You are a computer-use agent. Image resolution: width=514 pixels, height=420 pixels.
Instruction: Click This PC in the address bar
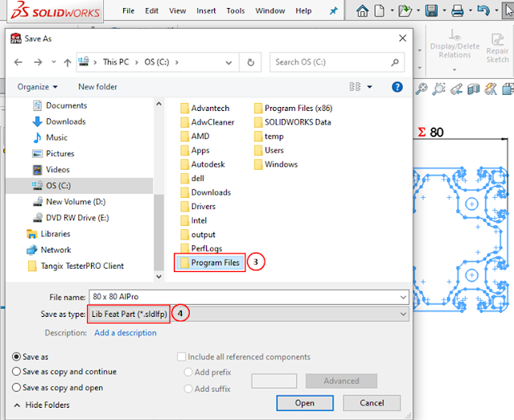tap(116, 62)
